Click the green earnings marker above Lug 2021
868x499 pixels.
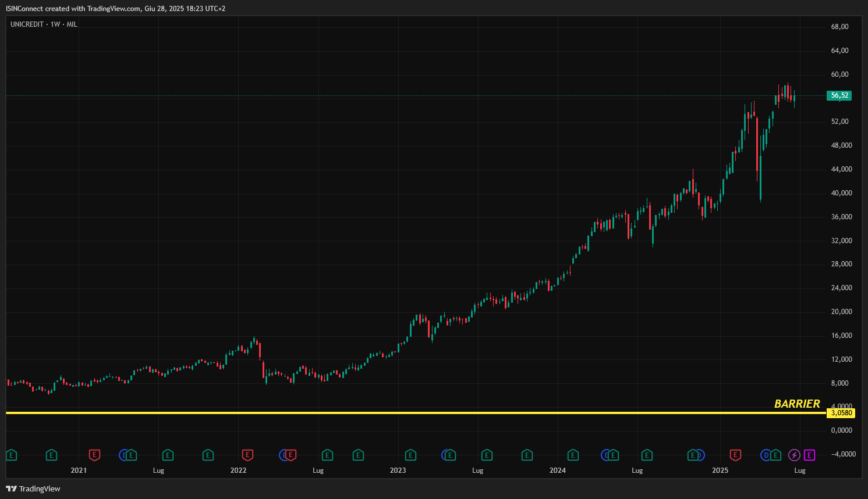168,455
